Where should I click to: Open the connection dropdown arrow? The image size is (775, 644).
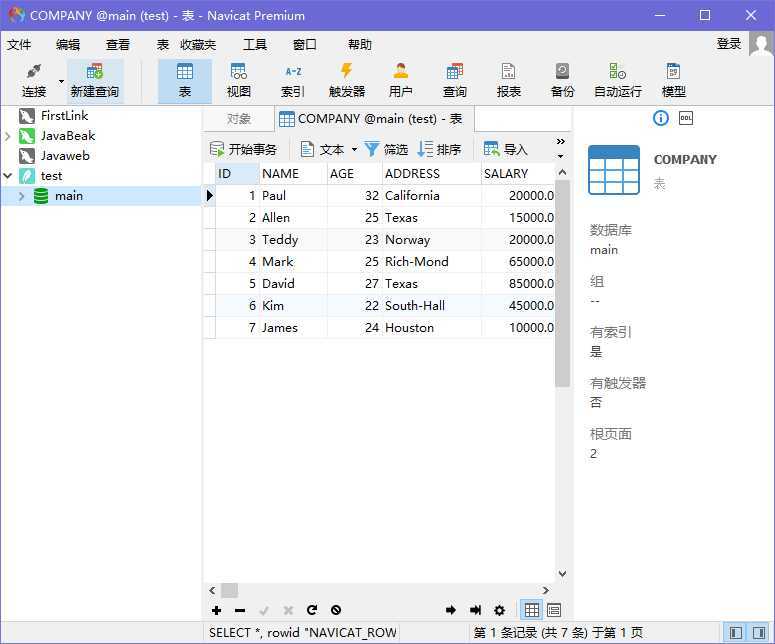tap(61, 81)
